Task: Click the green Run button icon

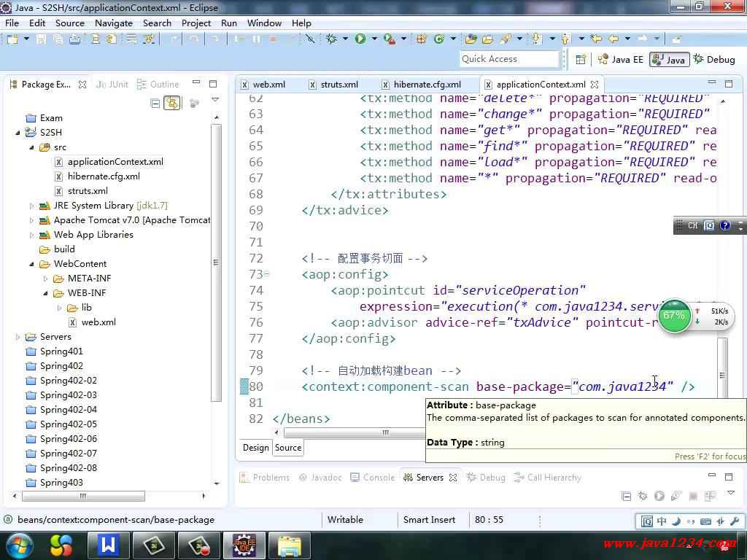Action: click(x=360, y=39)
